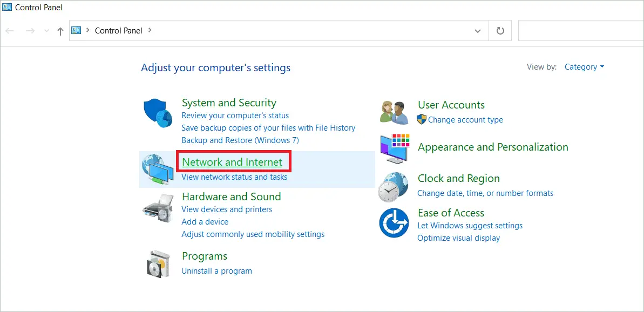Image resolution: width=644 pixels, height=312 pixels.
Task: Go forward with the Forward arrow
Action: click(x=30, y=31)
